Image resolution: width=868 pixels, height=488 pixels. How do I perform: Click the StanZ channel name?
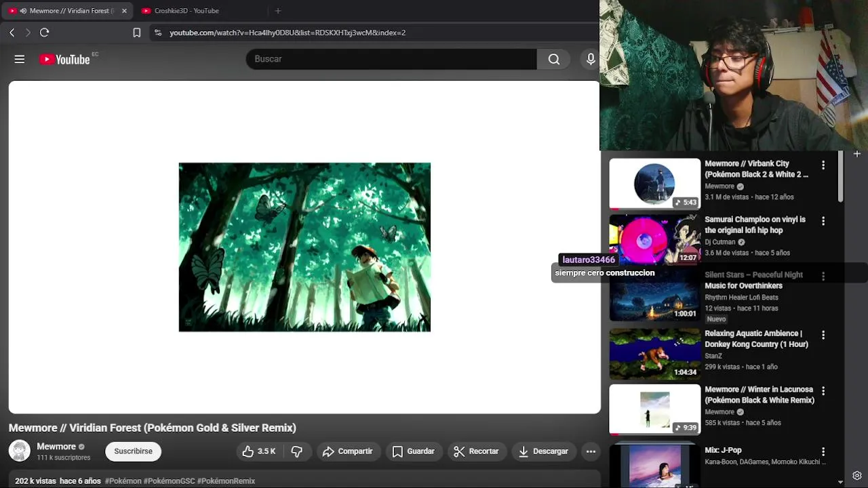(x=713, y=356)
